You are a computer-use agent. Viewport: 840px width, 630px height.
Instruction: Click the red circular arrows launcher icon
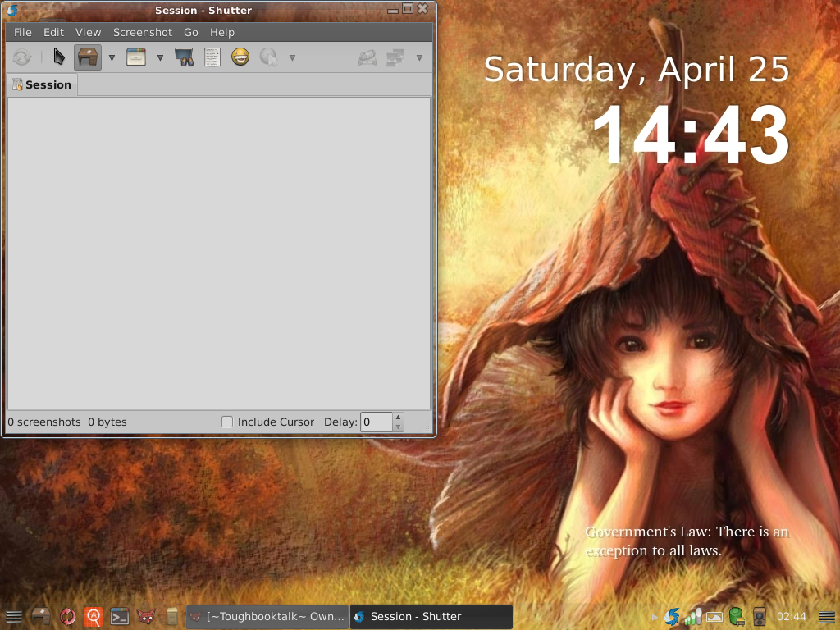point(67,617)
